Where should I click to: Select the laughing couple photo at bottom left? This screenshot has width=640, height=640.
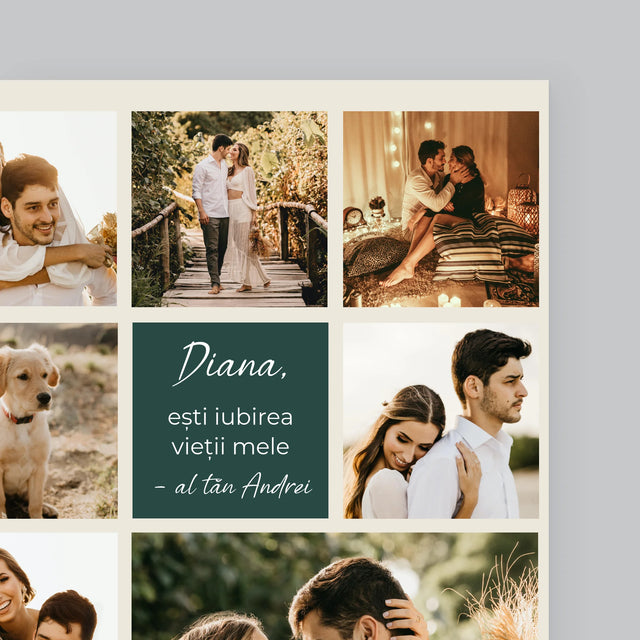(57, 588)
